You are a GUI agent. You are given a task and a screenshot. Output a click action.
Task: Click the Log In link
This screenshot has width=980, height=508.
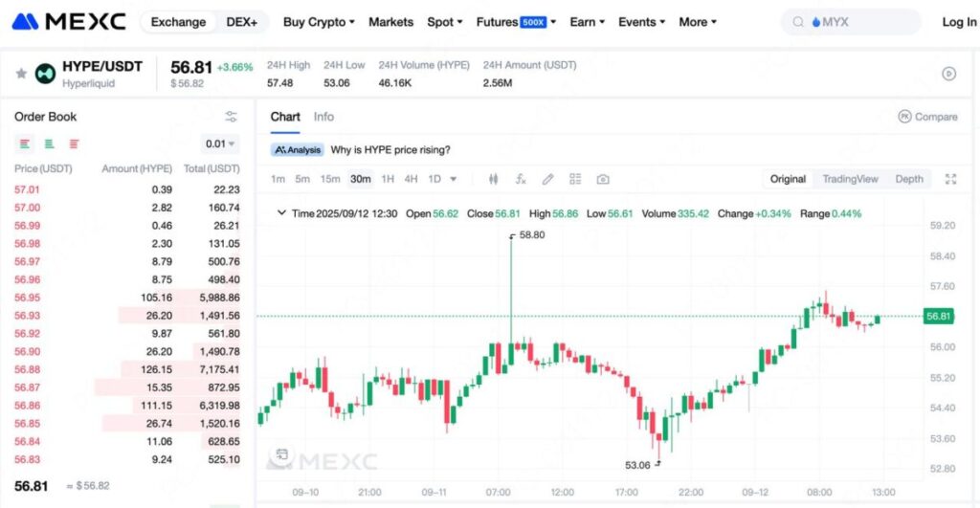(x=958, y=21)
